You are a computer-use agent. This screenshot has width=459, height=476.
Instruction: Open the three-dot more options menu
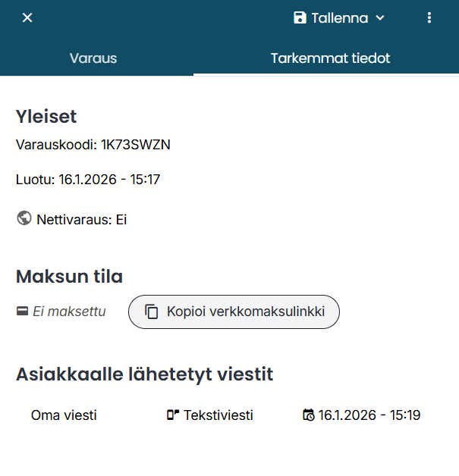coord(429,17)
